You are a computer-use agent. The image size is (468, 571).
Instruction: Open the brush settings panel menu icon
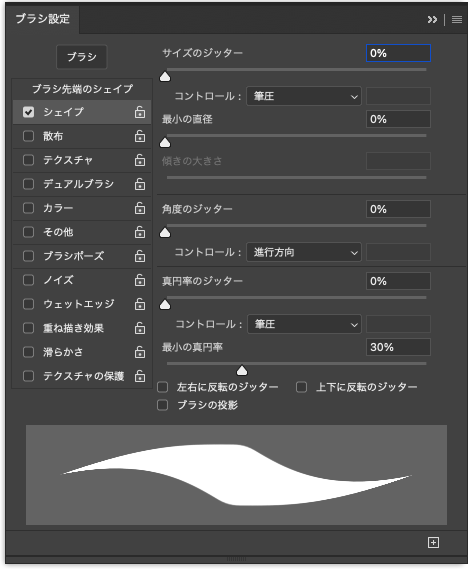457,19
